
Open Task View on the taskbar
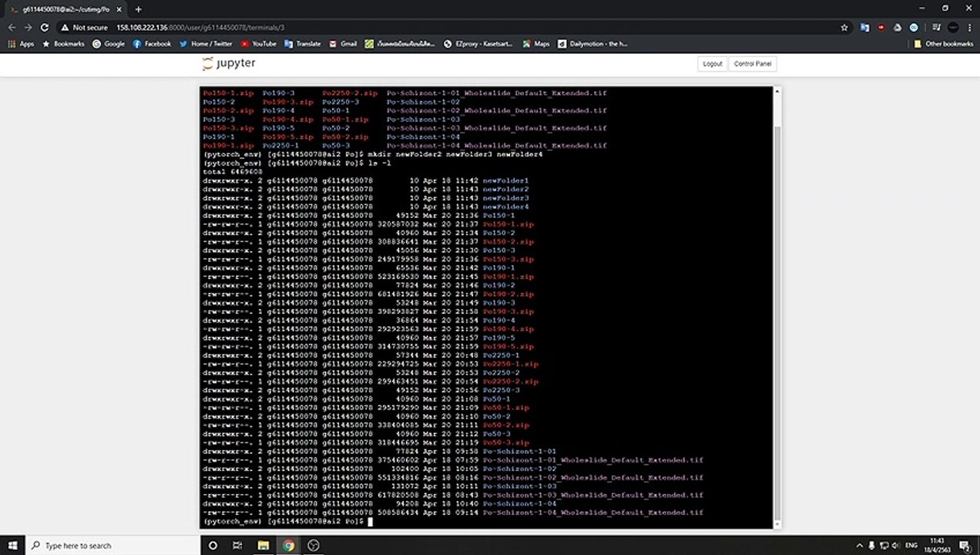pos(237,545)
